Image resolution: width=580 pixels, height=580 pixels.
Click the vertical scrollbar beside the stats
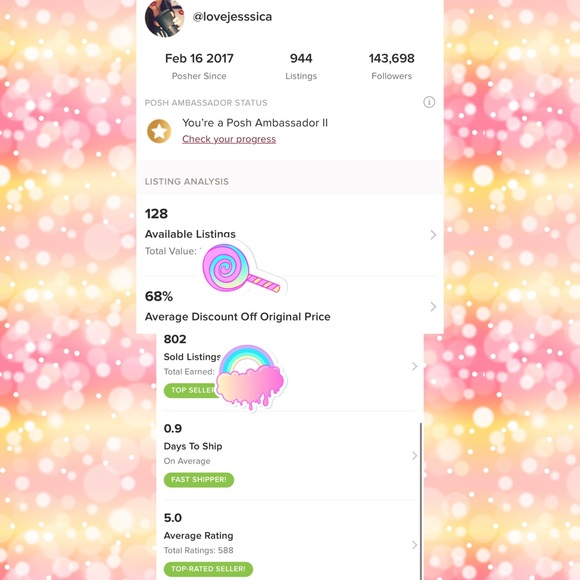coord(421,501)
